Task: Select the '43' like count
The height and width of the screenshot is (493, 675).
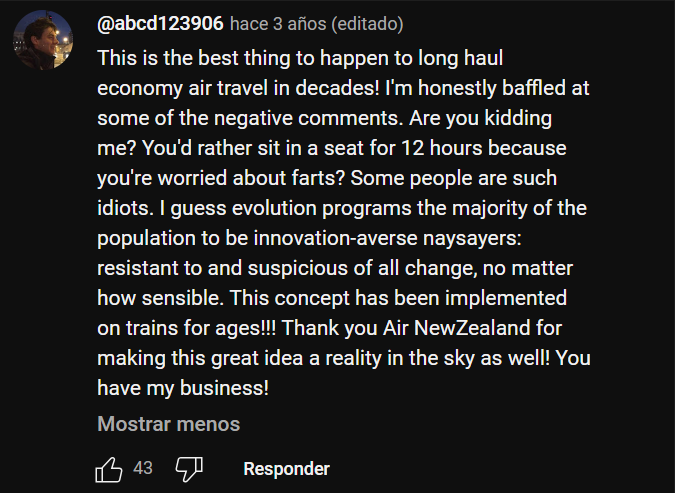Action: 143,468
